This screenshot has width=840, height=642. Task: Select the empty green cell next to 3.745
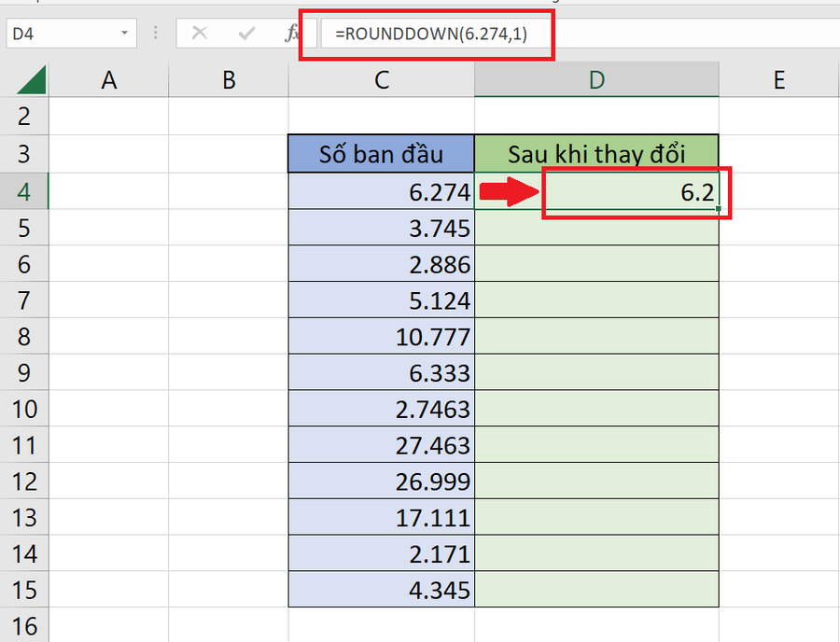596,228
